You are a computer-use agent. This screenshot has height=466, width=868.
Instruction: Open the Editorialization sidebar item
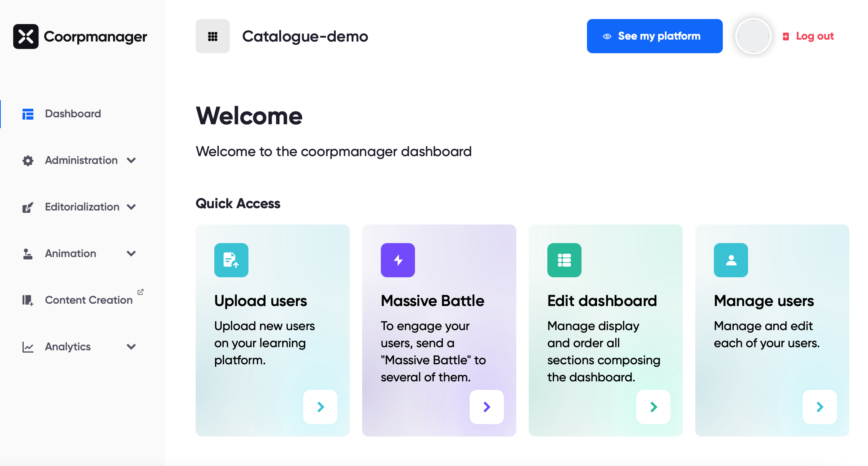(82, 207)
